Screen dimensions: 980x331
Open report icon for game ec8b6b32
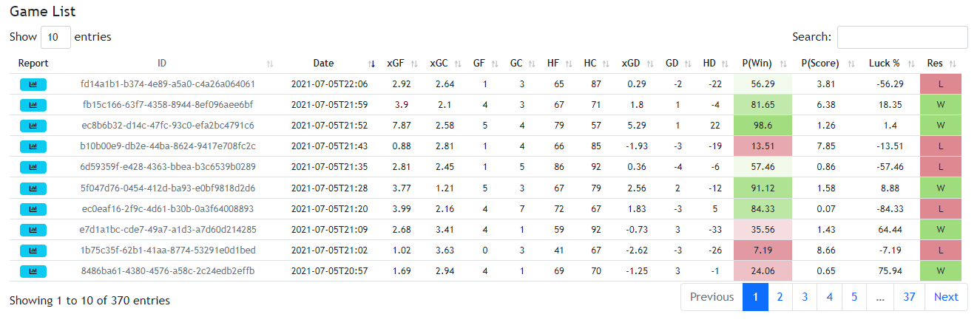(33, 126)
